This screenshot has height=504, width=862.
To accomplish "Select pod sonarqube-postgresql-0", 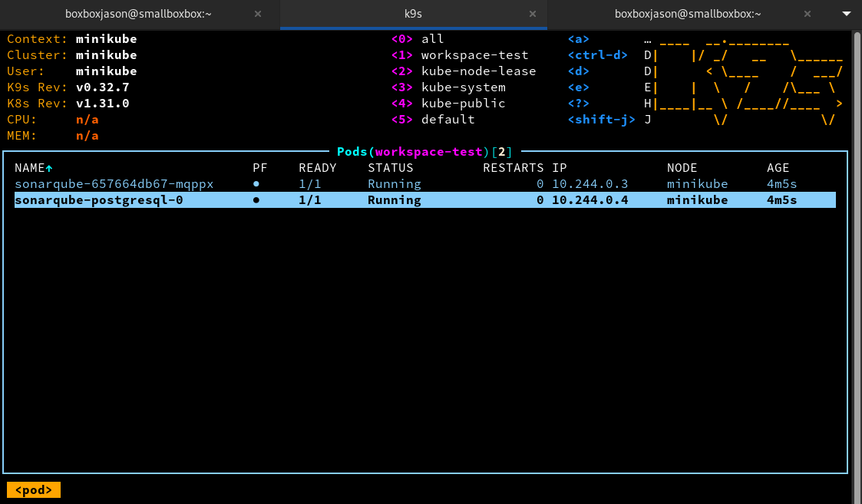I will pyautogui.click(x=425, y=200).
